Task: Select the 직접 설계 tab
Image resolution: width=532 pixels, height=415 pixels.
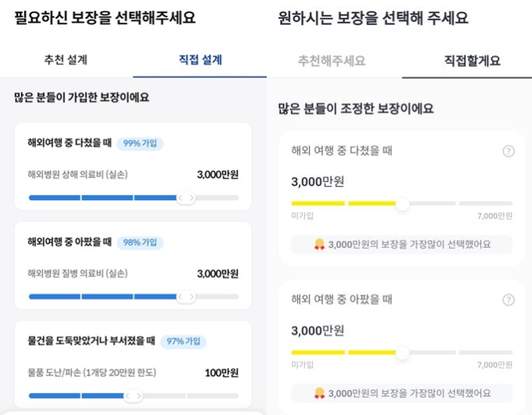Action: tap(200, 60)
